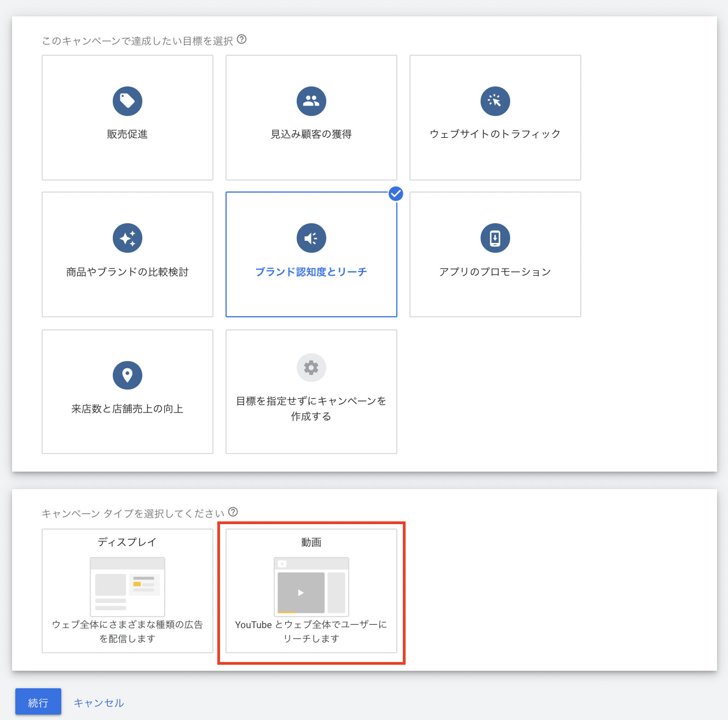Click the megaphone icon for ブランド認知度とリーチ
The height and width of the screenshot is (720, 728).
(311, 238)
